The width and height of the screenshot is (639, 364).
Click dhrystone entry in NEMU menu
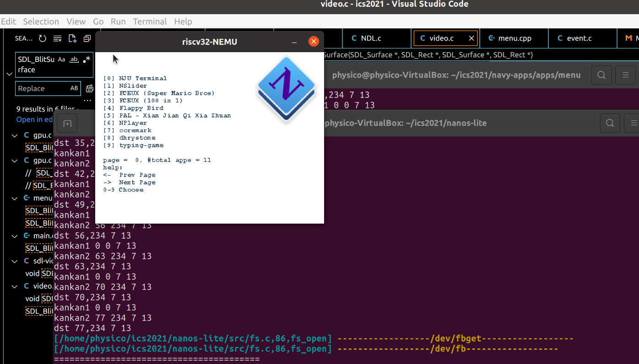[130, 138]
